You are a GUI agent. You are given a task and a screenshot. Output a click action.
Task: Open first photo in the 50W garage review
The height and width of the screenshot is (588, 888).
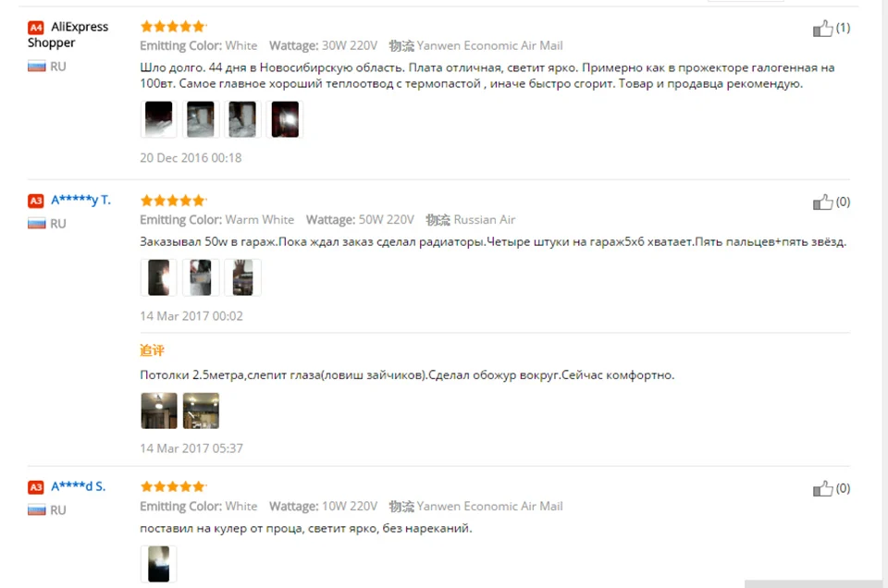(x=158, y=277)
